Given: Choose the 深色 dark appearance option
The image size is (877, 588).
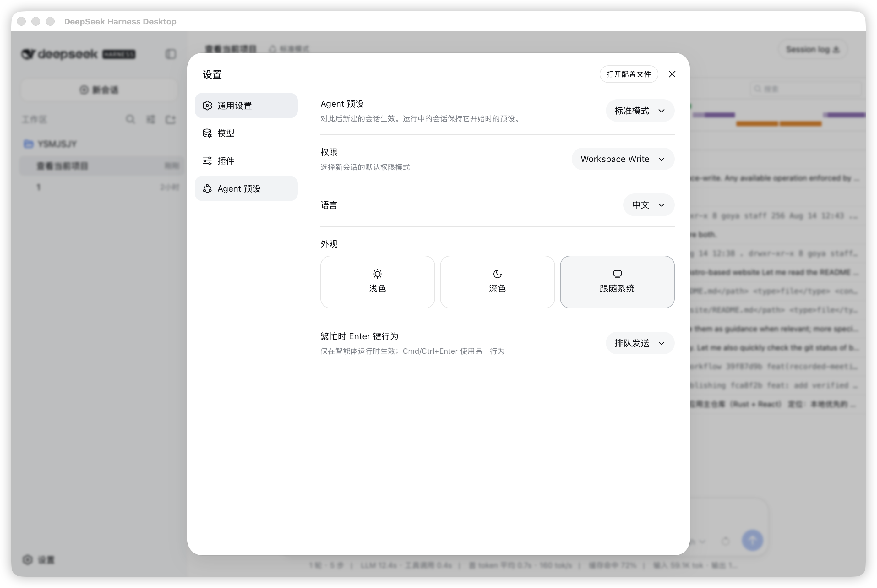Looking at the screenshot, I should click(x=497, y=282).
